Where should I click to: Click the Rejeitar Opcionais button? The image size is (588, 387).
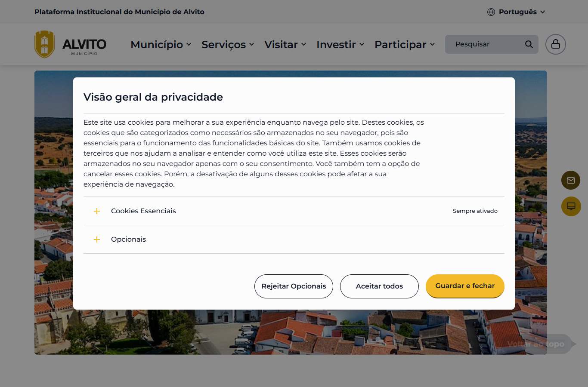click(294, 286)
